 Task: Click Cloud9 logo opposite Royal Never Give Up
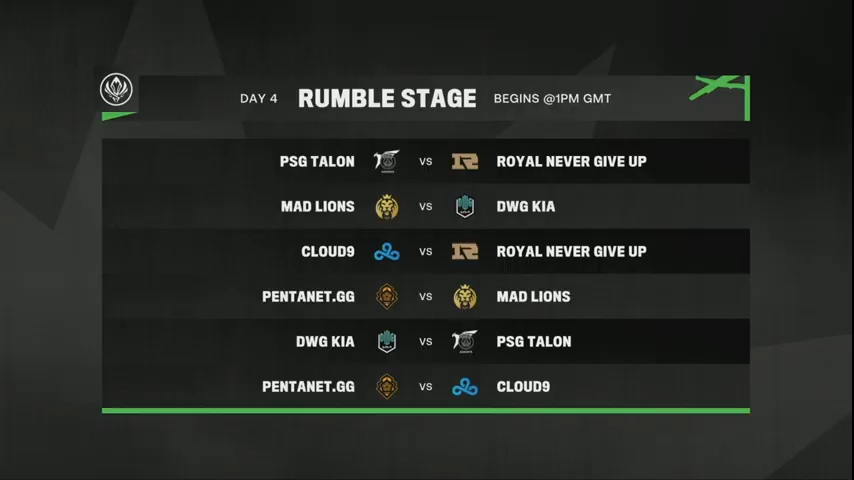(x=386, y=251)
